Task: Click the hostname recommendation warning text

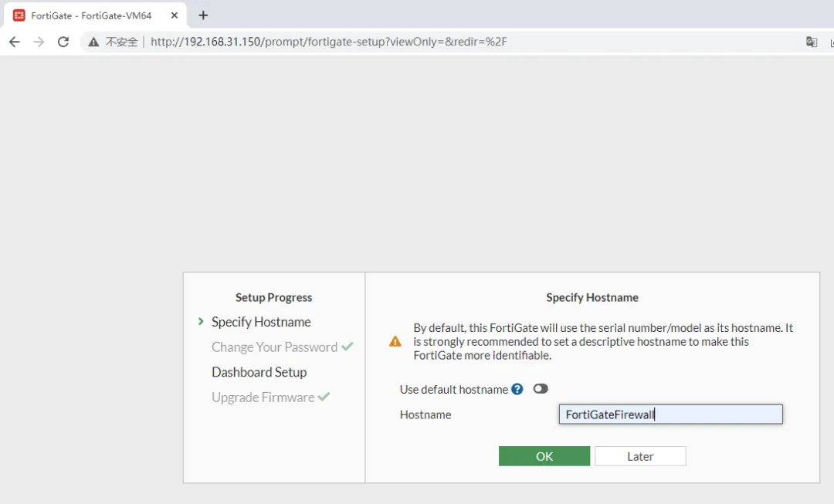Action: coord(603,341)
